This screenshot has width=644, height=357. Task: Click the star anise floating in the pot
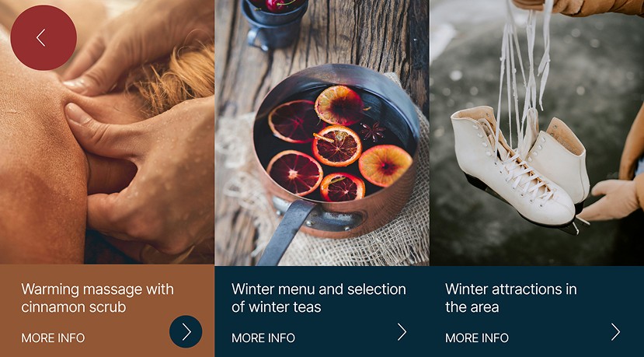(x=373, y=131)
